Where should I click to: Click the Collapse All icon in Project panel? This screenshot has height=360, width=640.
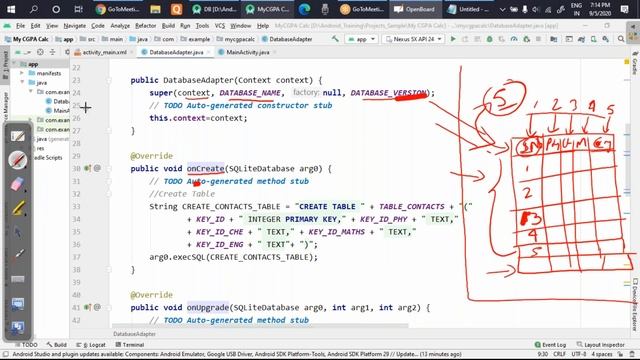(x=52, y=52)
